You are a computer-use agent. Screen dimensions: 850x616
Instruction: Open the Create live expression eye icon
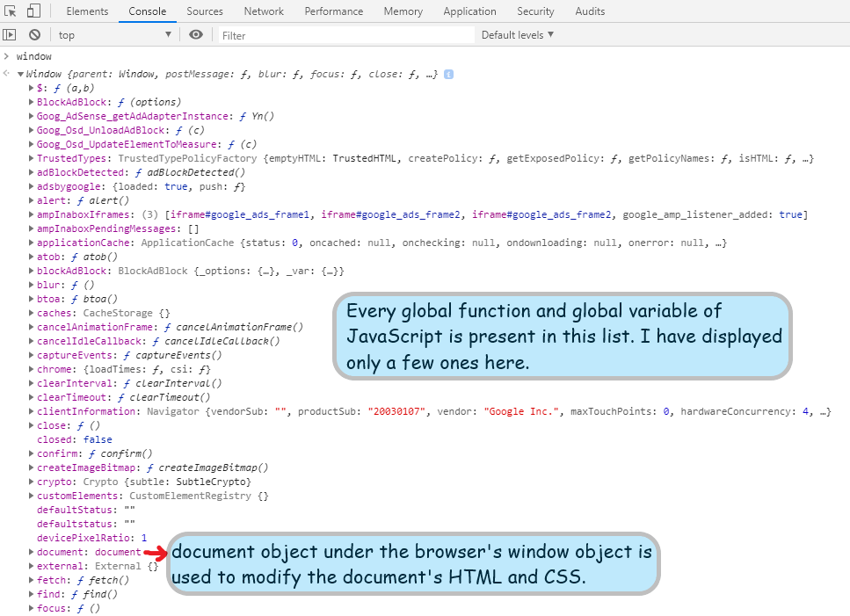click(x=196, y=34)
